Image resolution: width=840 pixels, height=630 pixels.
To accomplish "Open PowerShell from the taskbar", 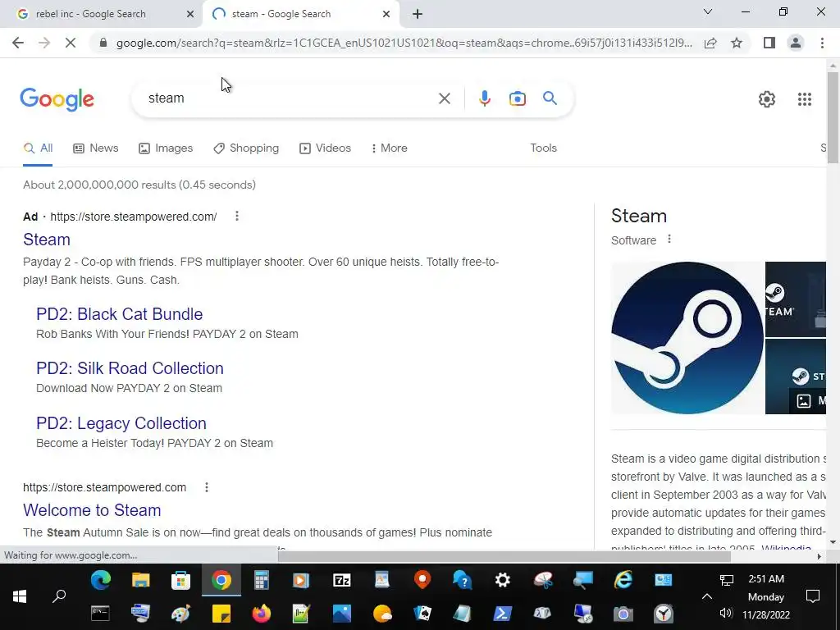I will click(502, 614).
